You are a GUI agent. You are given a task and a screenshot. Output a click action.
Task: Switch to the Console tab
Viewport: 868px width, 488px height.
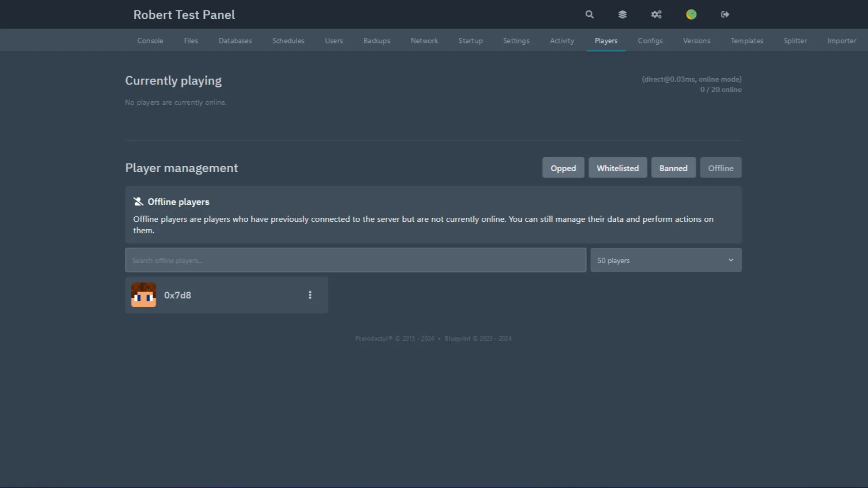click(x=150, y=40)
